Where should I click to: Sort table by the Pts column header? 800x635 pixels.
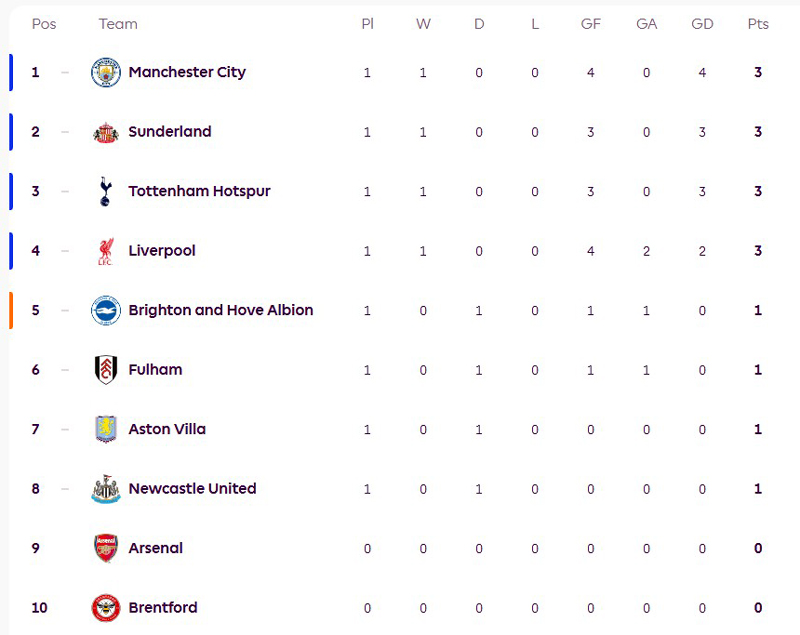758,24
